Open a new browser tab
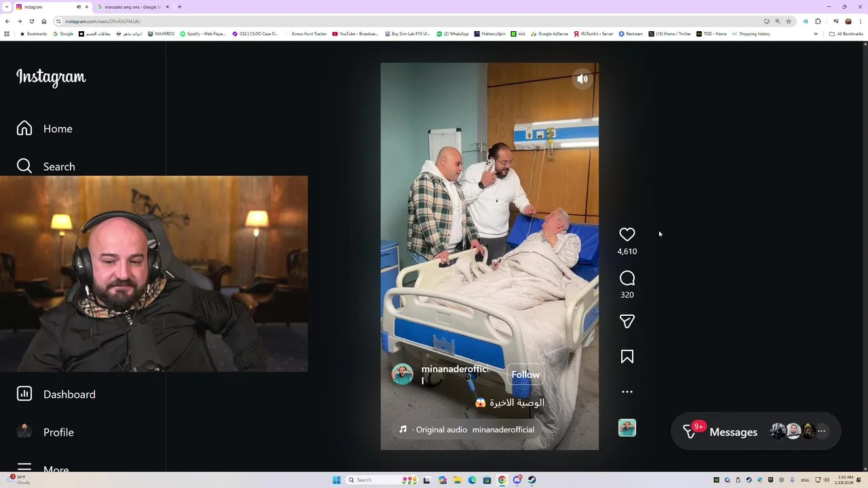This screenshot has width=868, height=488. coord(180,7)
